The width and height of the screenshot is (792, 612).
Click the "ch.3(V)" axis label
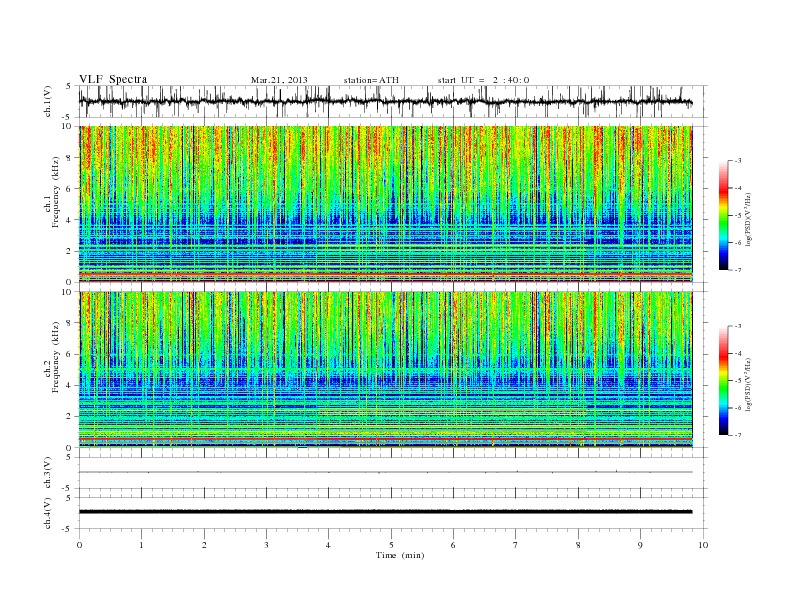click(48, 473)
